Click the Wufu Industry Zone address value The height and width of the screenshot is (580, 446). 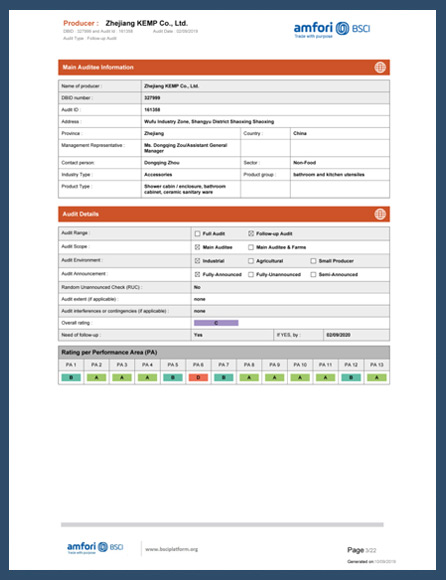coord(209,122)
